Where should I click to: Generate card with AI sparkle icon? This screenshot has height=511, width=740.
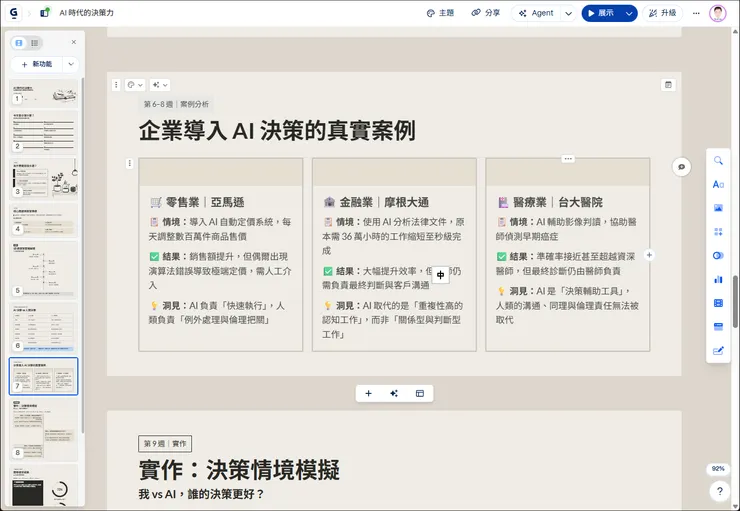click(x=394, y=394)
